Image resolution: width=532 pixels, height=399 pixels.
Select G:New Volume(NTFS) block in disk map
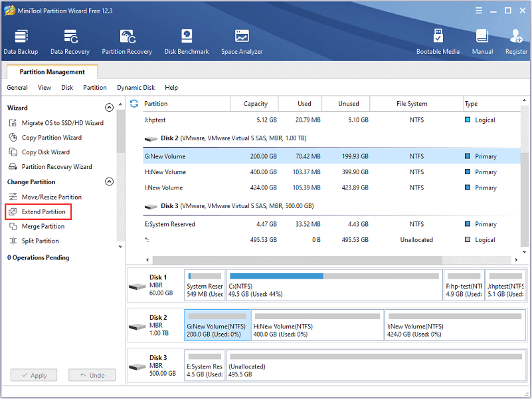217,325
